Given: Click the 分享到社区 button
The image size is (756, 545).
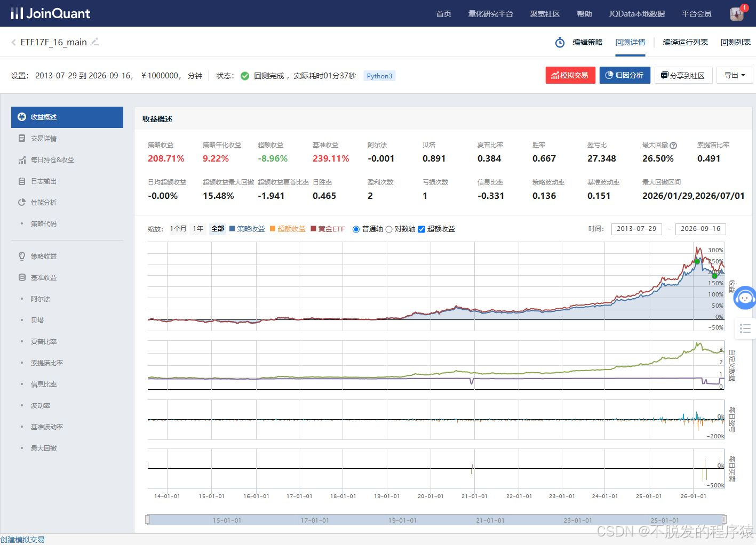Looking at the screenshot, I should tap(683, 75).
